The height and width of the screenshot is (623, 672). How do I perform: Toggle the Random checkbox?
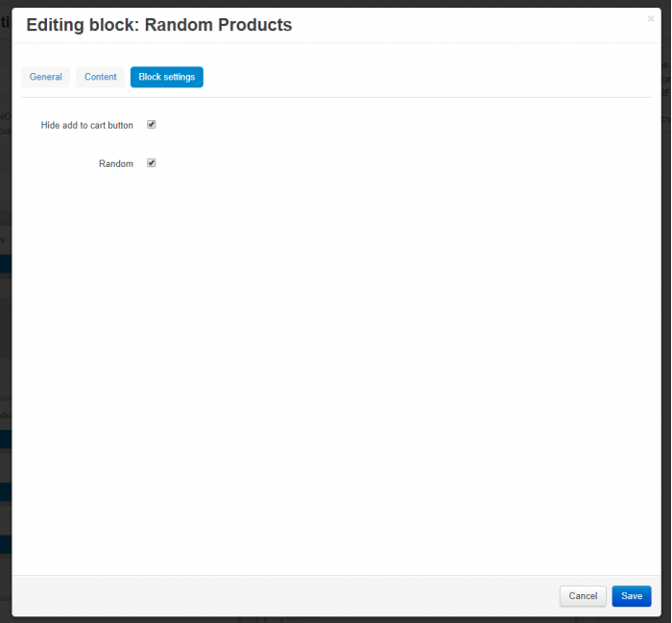(152, 163)
